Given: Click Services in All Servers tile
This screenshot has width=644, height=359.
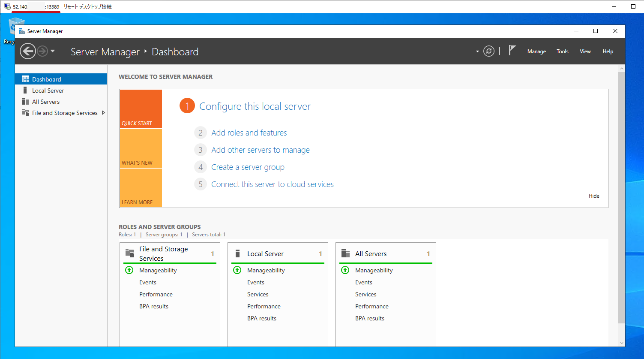Looking at the screenshot, I should (366, 294).
